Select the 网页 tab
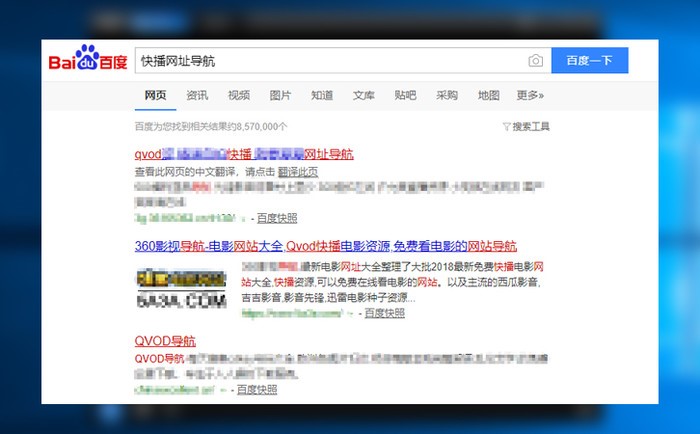Viewport: 700px width, 434px height. click(155, 95)
